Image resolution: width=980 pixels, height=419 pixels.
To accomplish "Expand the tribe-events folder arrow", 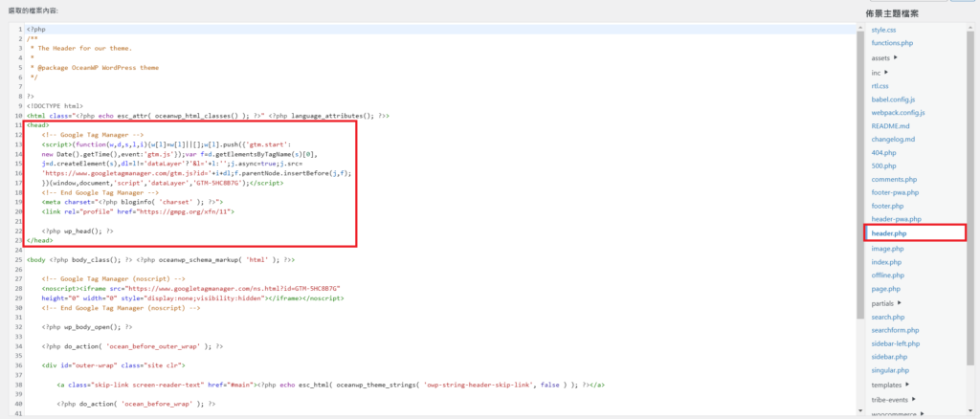I will click(x=913, y=398).
